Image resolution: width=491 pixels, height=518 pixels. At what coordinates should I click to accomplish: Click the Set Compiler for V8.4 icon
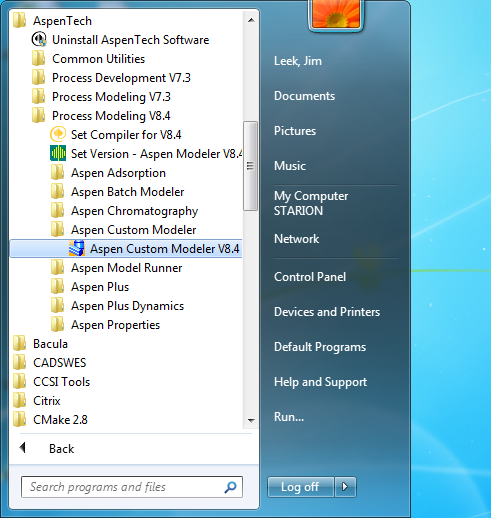point(58,134)
